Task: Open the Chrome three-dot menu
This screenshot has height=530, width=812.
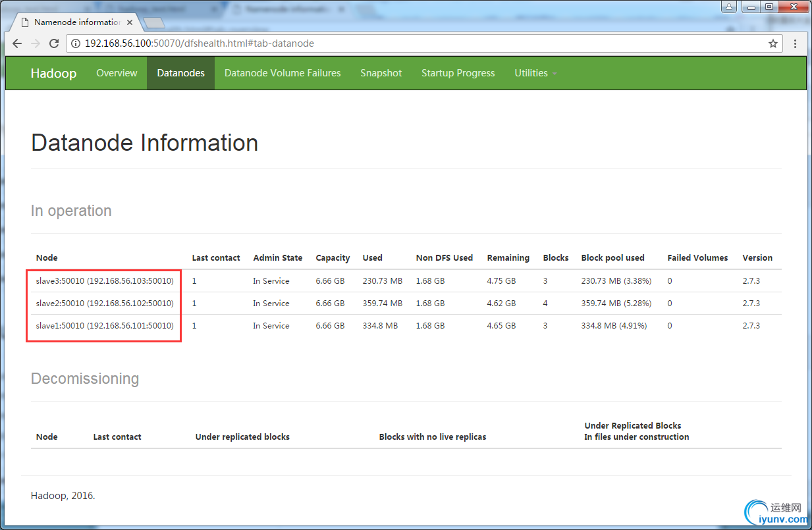Action: pyautogui.click(x=796, y=43)
